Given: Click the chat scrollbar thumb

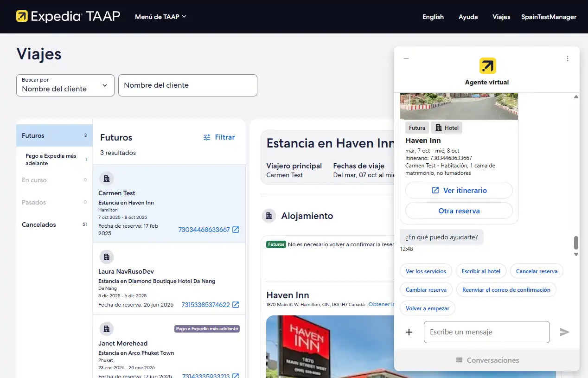Looking at the screenshot, I should coord(576,243).
